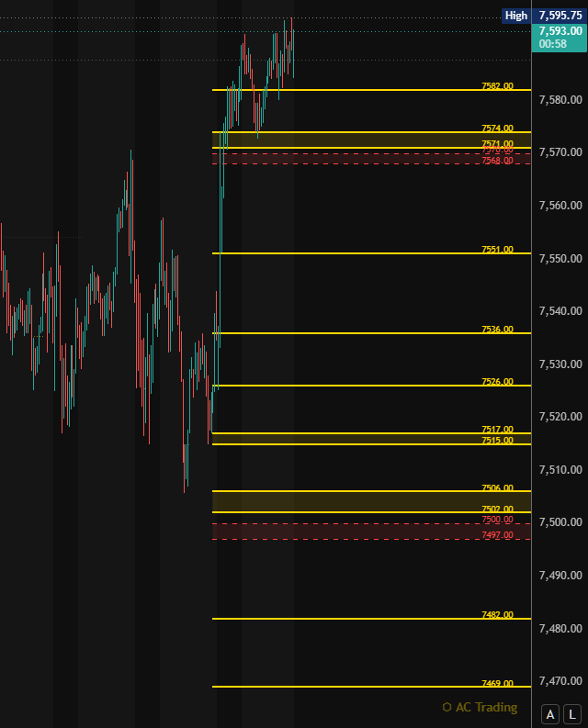Click the 7,470.00 price axis tick

(x=560, y=681)
